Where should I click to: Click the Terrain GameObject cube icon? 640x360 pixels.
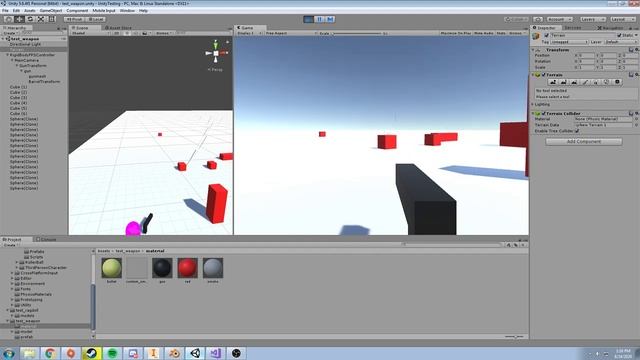point(536,37)
